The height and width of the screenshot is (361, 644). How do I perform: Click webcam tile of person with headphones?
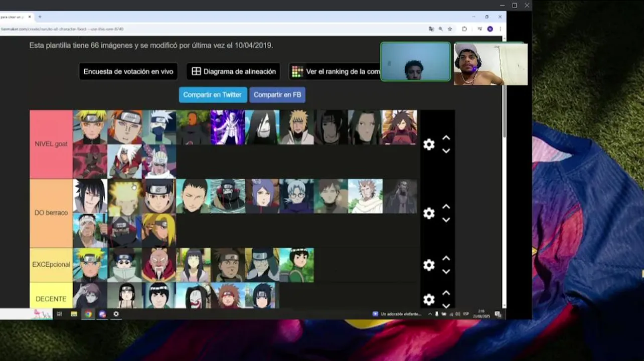pyautogui.click(x=491, y=64)
